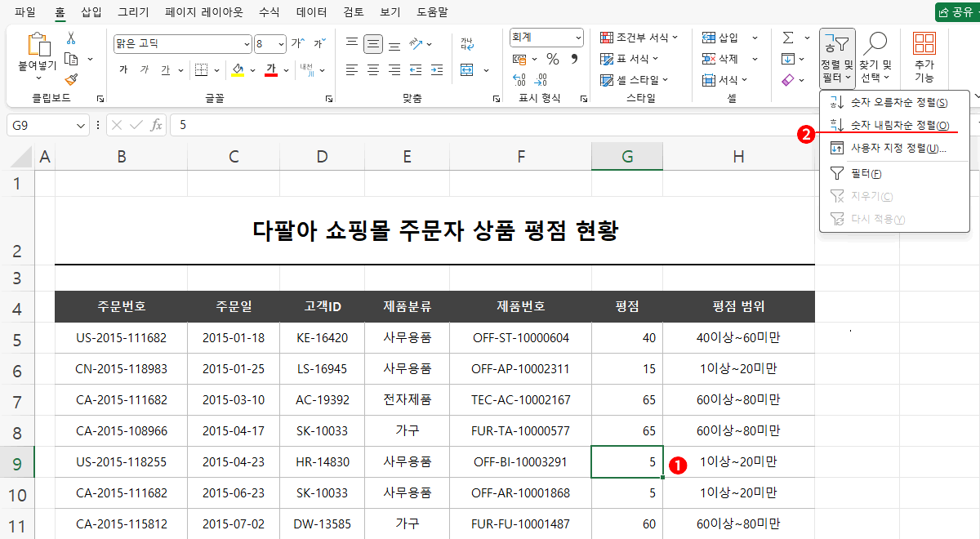
Task: Click the decrease indent icon
Action: point(416,70)
